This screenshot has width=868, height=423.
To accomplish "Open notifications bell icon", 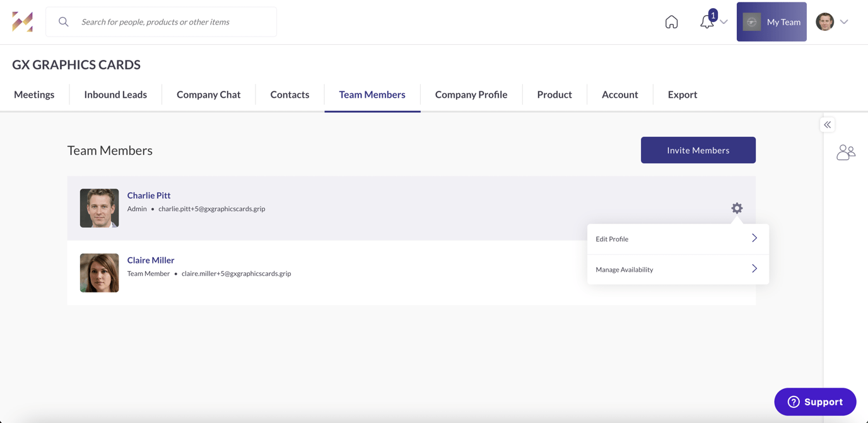I will 707,22.
